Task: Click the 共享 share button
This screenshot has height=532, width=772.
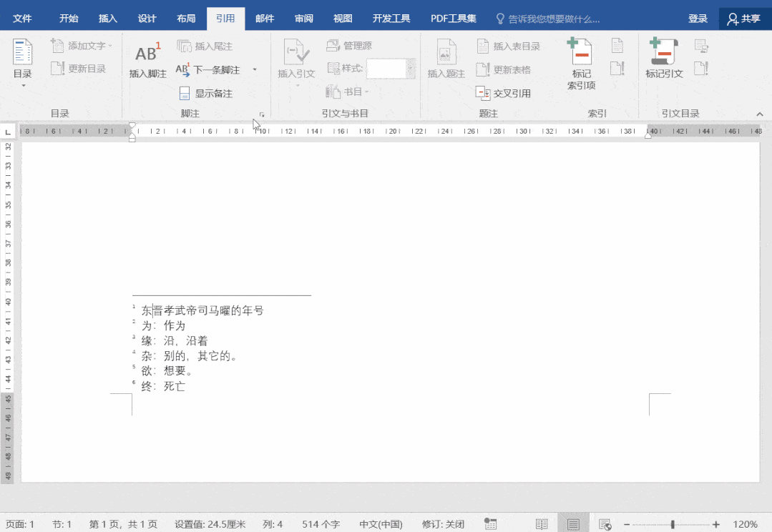Action: [x=743, y=19]
